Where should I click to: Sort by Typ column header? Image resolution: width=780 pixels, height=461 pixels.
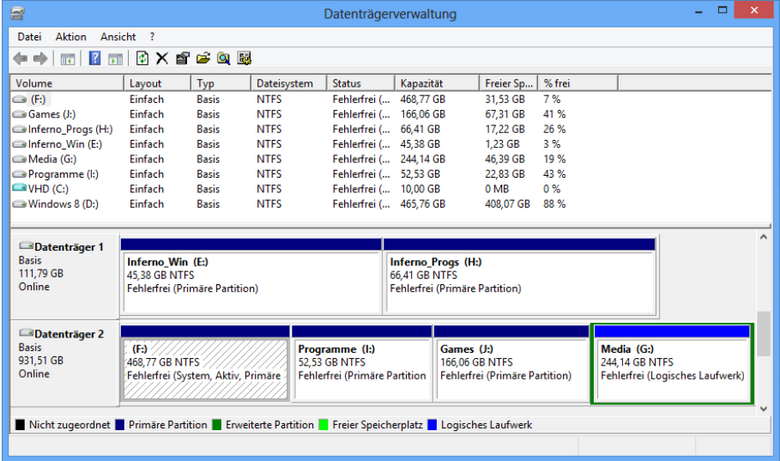[221, 83]
